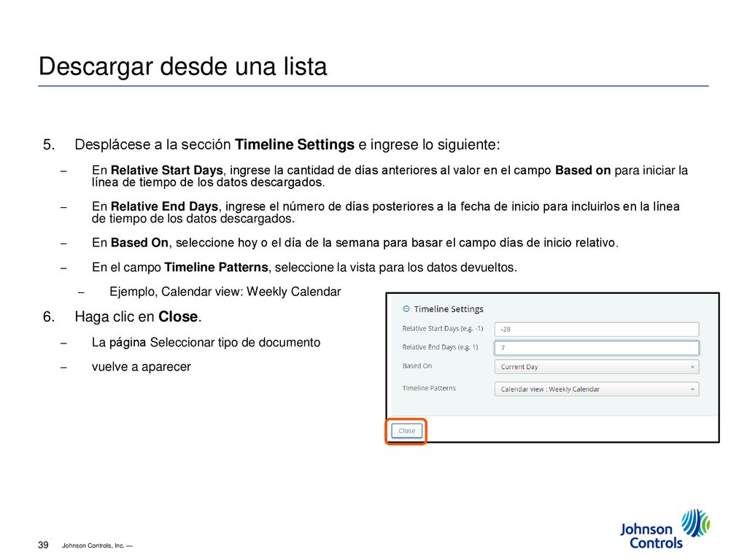Click the 'Based On' field label
The image size is (747, 560).
click(417, 366)
